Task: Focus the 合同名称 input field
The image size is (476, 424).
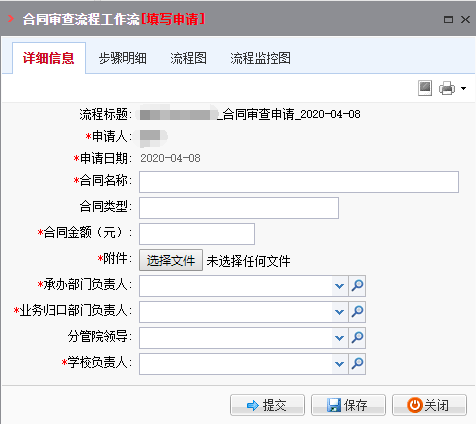Action: (299, 182)
